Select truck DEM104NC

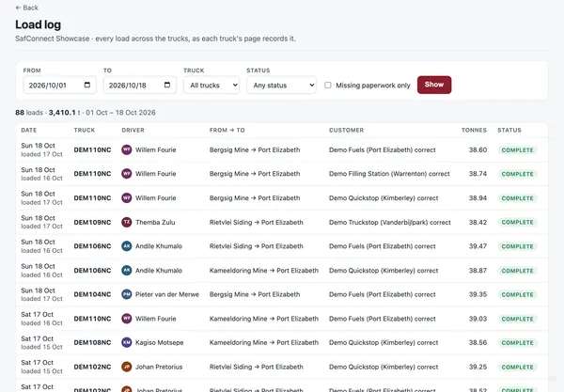click(92, 294)
